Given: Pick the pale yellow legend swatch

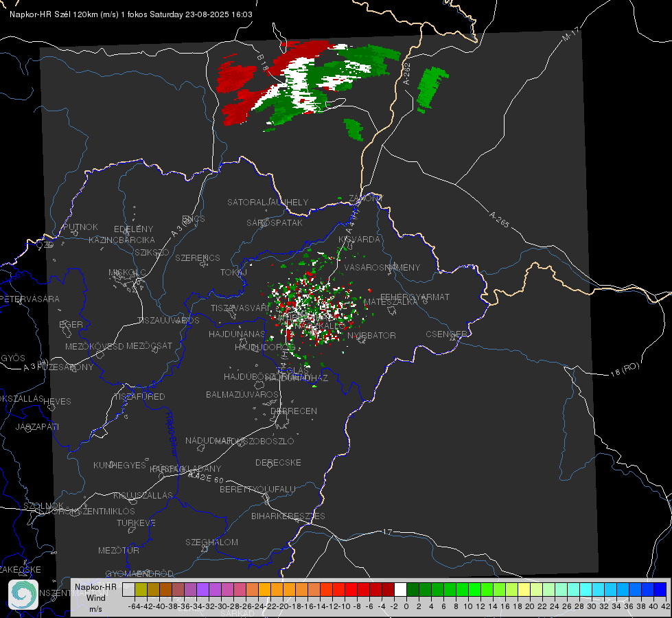Looking at the screenshot, I should [524, 590].
